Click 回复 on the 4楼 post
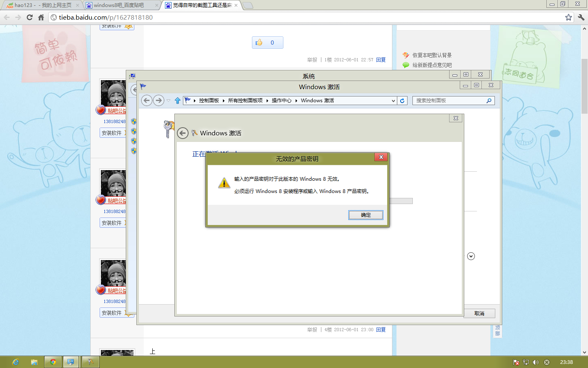Image resolution: width=588 pixels, height=368 pixels. tap(381, 330)
